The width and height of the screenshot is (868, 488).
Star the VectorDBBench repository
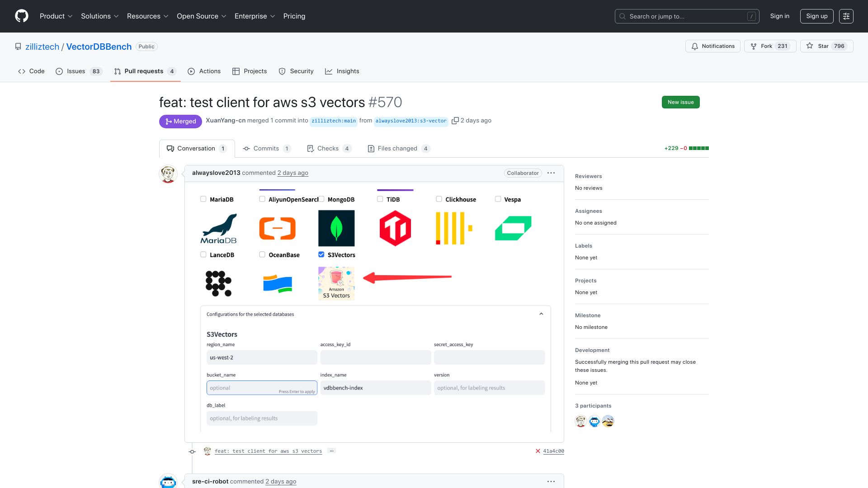coord(826,46)
